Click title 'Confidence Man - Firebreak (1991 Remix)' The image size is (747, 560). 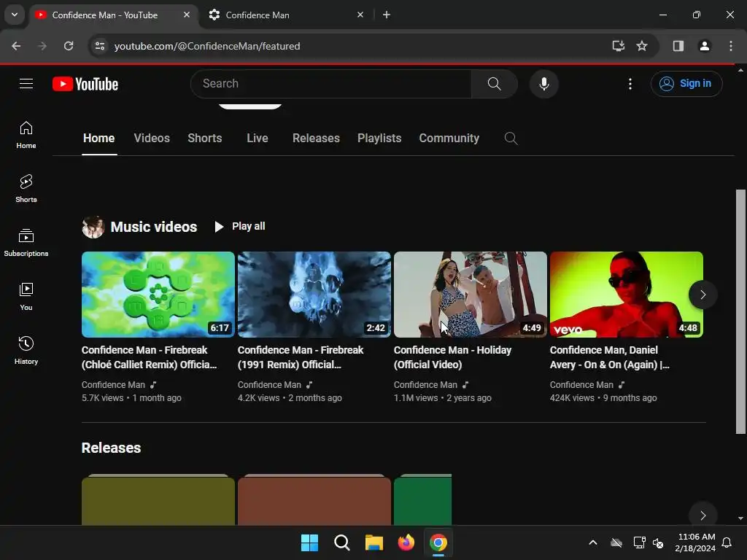(x=301, y=357)
